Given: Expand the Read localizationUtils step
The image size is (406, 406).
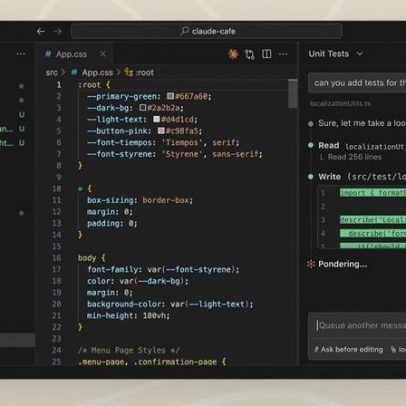Looking at the screenshot, I should [x=362, y=146].
